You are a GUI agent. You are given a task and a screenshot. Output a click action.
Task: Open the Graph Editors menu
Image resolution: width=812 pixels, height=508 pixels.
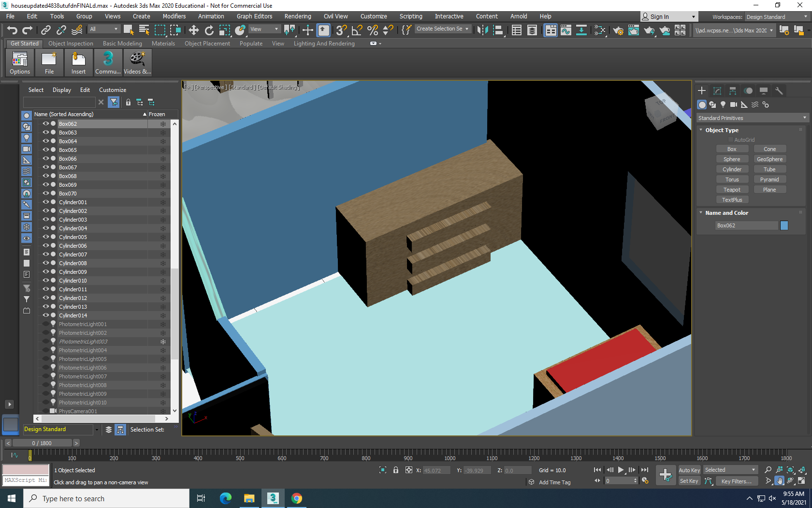click(x=254, y=16)
